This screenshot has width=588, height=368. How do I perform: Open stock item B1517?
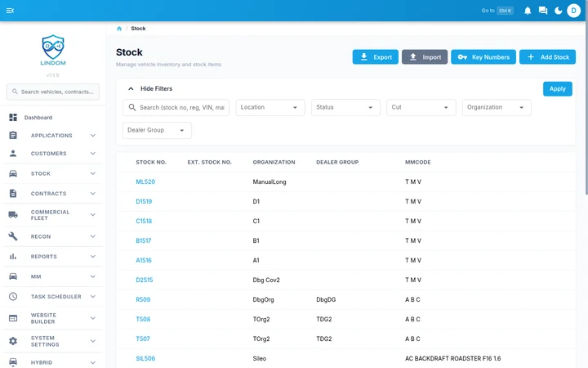[143, 240]
